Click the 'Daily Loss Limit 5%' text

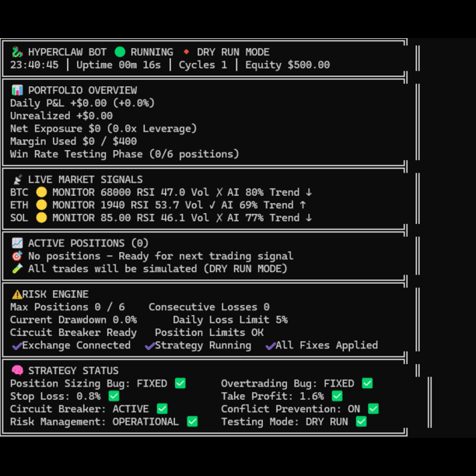point(230,320)
